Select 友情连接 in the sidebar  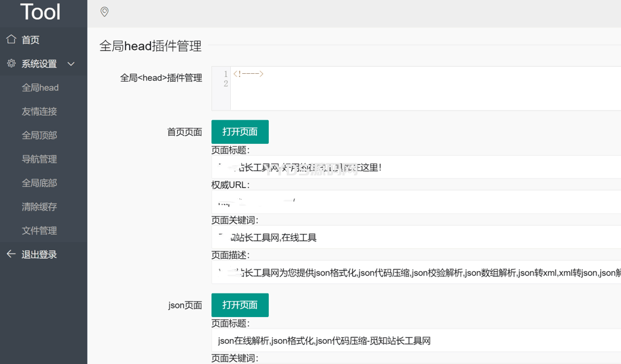(39, 111)
